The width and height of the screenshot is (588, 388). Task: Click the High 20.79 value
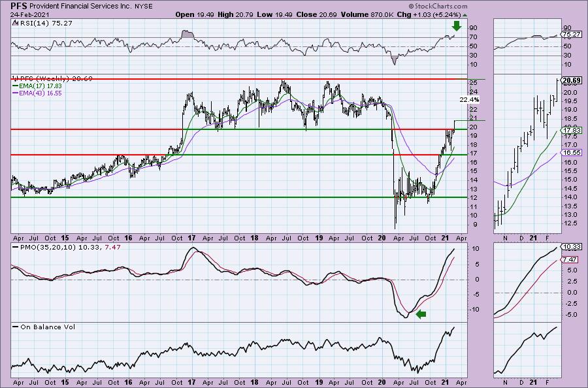pyautogui.click(x=235, y=14)
